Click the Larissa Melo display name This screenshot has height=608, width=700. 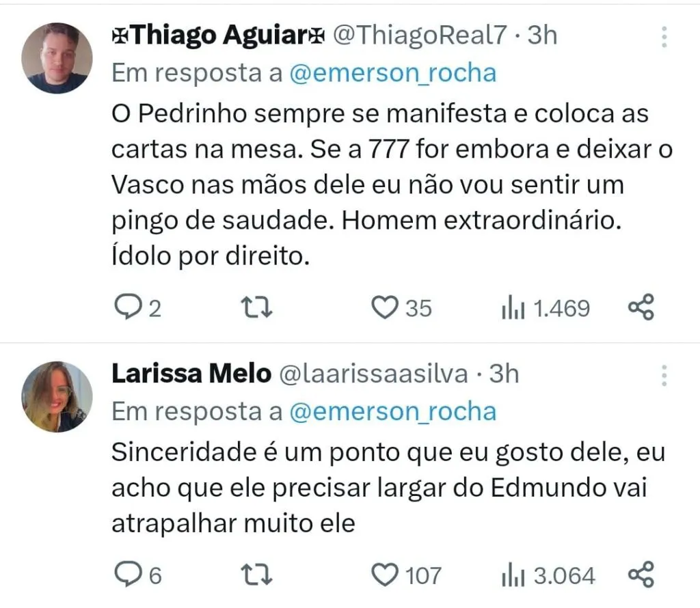(191, 374)
